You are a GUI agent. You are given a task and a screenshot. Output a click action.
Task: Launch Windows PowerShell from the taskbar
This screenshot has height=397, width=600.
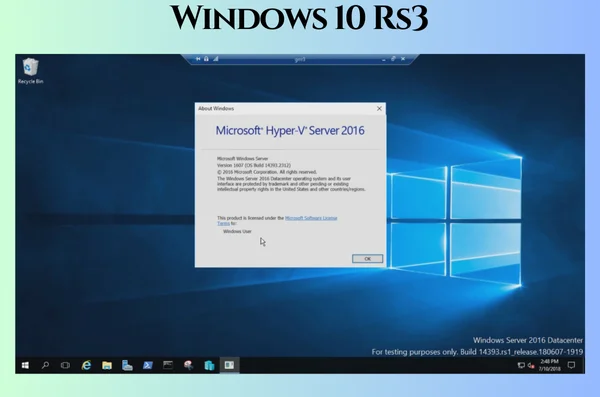coord(148,365)
